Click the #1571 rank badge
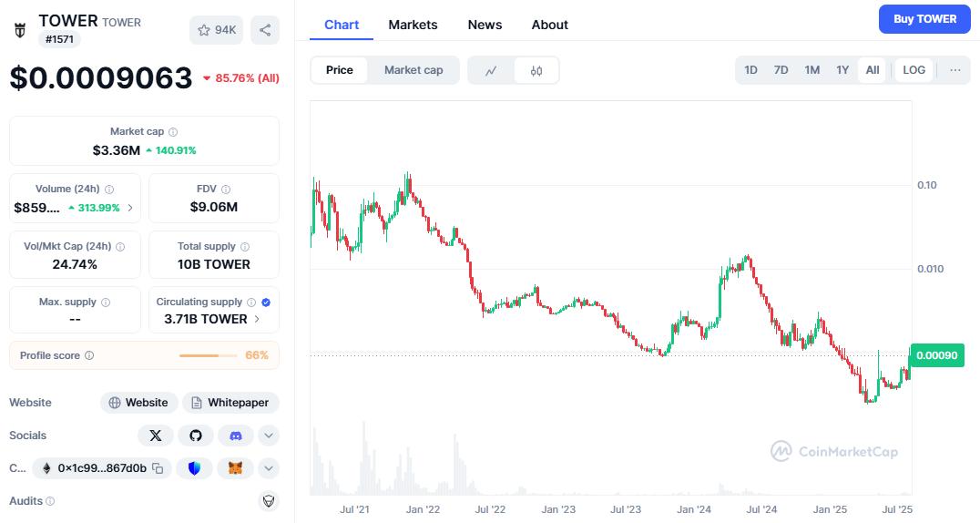The image size is (980, 523). click(59, 39)
